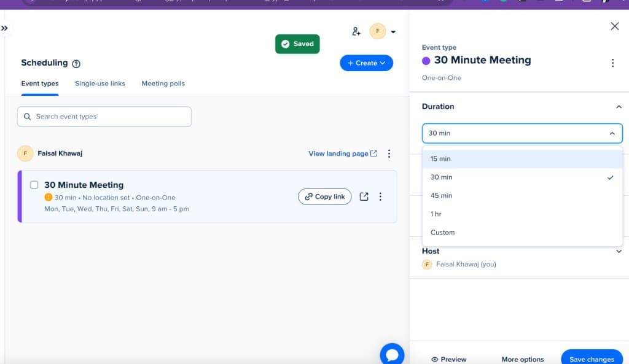The image size is (629, 364).
Task: Open Faisal Khawaj's three-dot options menu
Action: (x=389, y=153)
